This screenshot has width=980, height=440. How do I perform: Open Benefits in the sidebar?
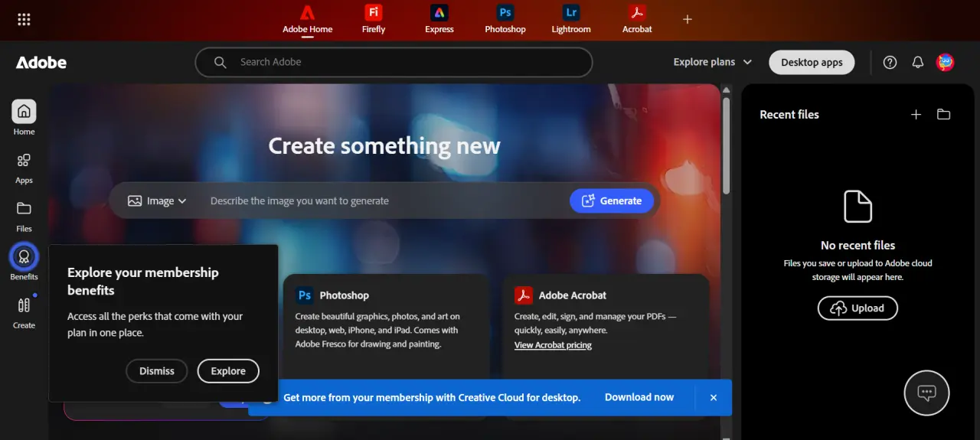coord(24,262)
